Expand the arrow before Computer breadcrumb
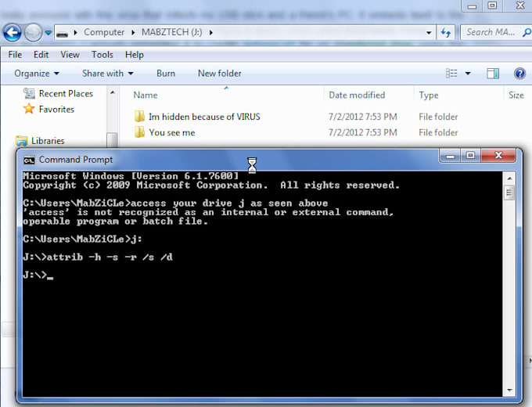Screen dimensions: 532x407 coord(75,33)
